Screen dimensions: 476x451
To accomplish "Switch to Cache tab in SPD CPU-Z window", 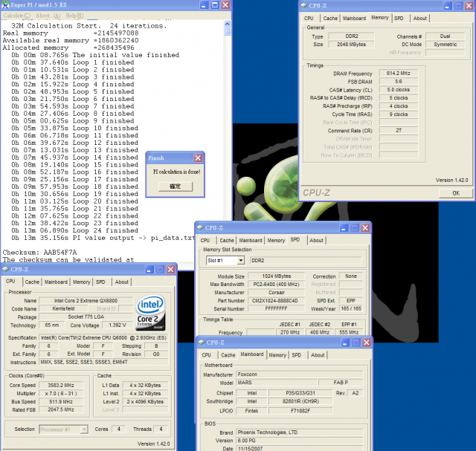I will click(226, 240).
